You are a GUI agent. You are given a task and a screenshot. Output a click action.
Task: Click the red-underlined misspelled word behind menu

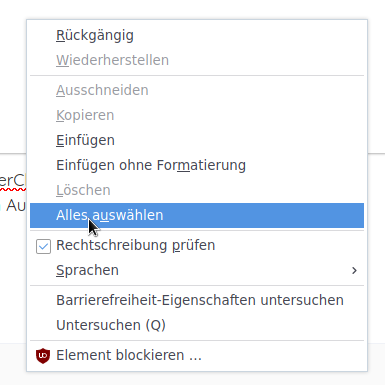13,182
